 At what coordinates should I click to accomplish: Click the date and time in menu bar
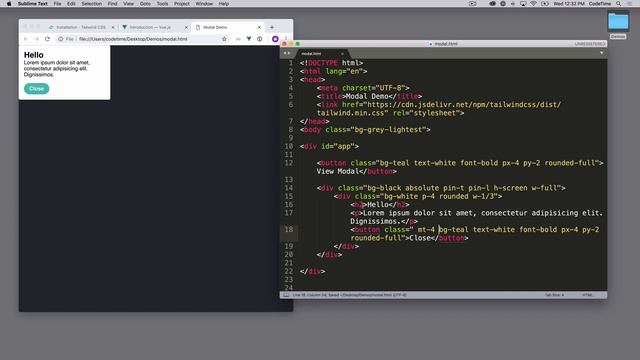569,4
